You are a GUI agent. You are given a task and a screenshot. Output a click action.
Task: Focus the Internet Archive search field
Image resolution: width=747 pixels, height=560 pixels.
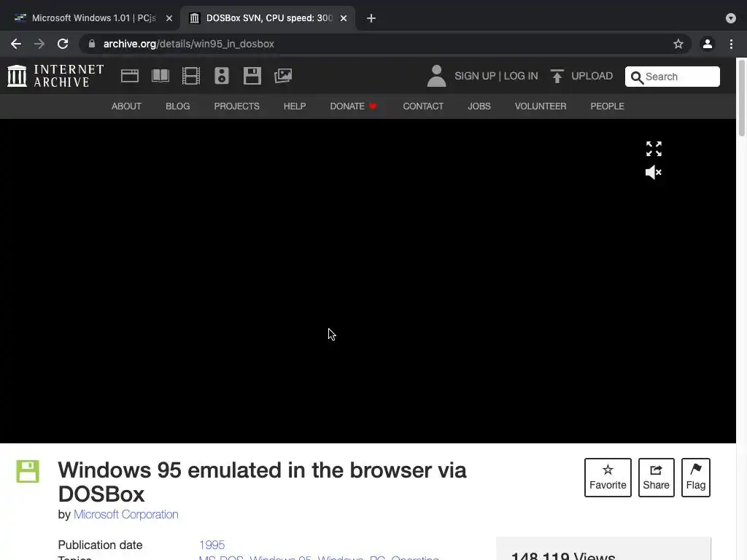(x=672, y=77)
